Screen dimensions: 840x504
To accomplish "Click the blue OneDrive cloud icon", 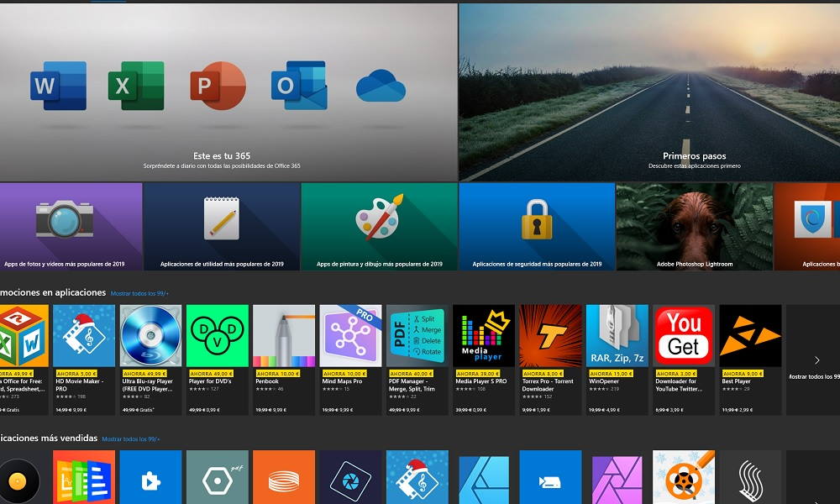I will (381, 86).
